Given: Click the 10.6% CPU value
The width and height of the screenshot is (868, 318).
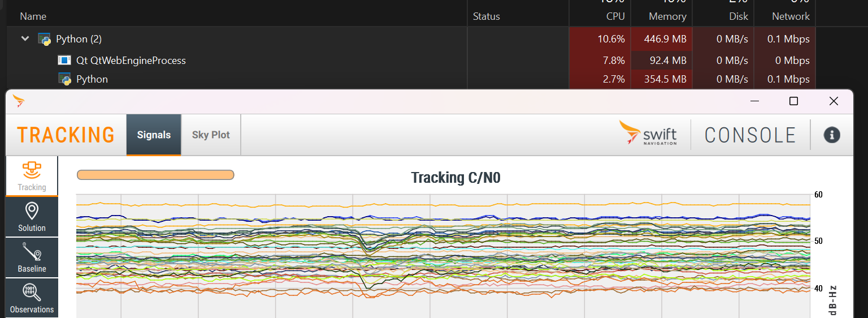Looking at the screenshot, I should click(x=611, y=39).
